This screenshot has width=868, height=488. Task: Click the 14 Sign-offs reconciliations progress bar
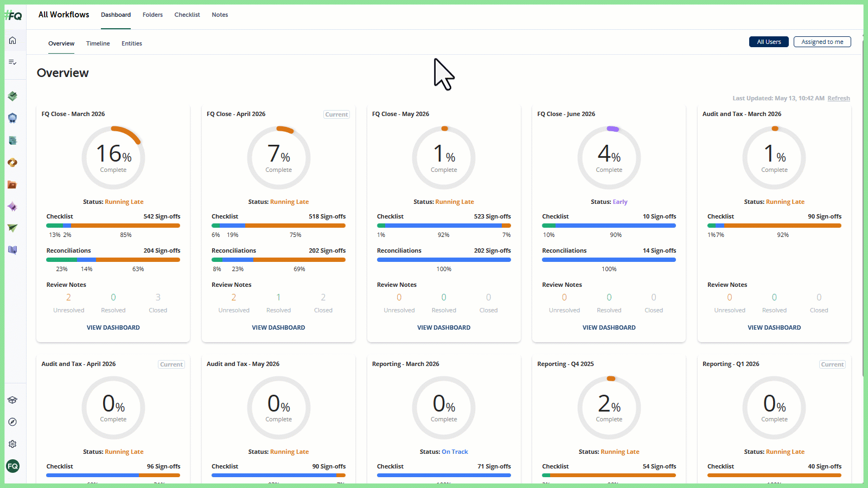[609, 260]
